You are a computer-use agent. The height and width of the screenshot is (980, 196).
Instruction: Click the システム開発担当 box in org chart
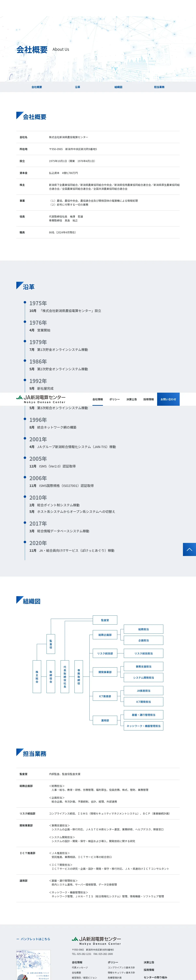(143, 677)
